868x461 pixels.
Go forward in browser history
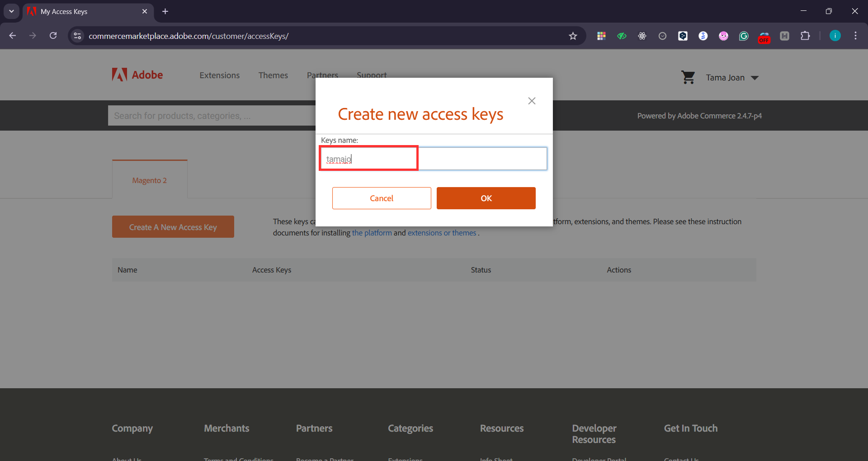[x=33, y=36]
